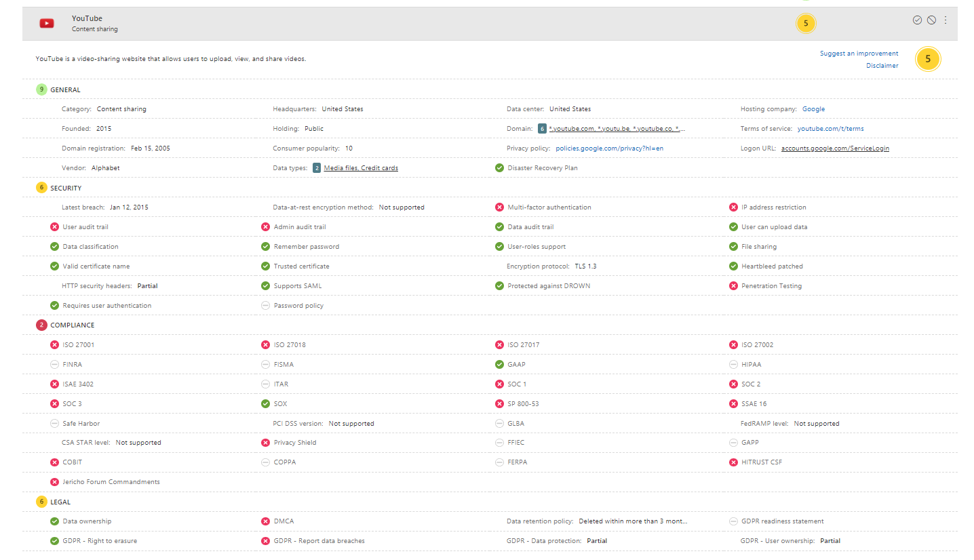Open the three-dot more options menu
Viewport: 974px width, 560px height.
[x=946, y=20]
